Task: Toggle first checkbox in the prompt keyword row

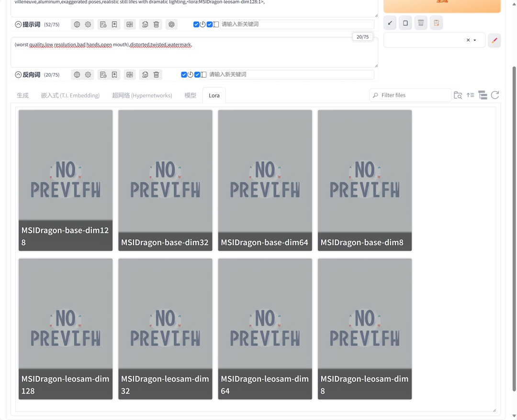Action: pos(196,24)
